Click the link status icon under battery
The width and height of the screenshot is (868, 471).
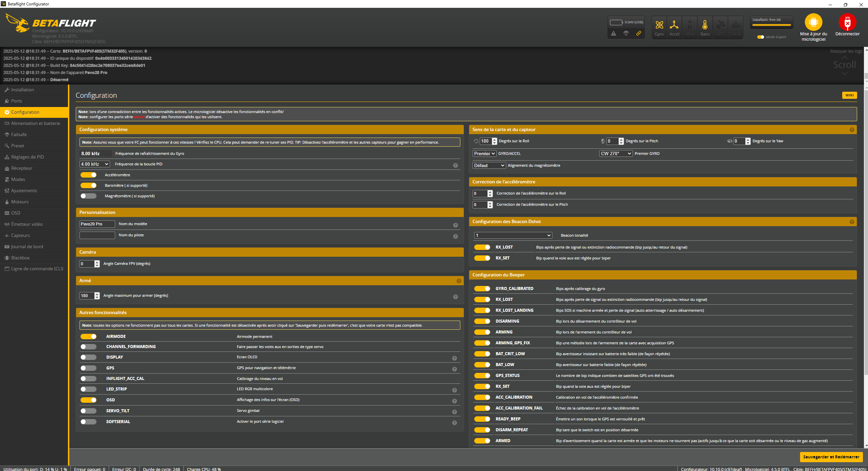tap(638, 33)
